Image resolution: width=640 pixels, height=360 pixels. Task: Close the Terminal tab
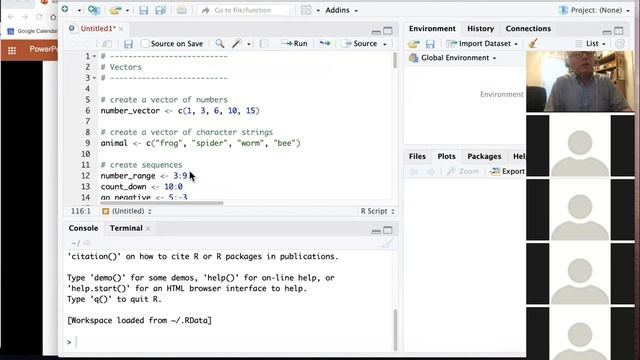[148, 229]
